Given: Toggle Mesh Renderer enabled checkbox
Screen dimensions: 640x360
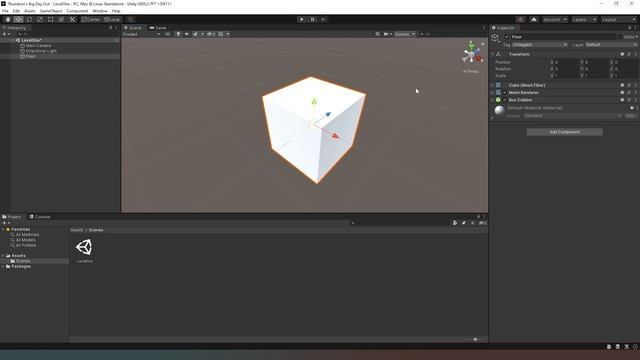Looking at the screenshot, I should 505,93.
